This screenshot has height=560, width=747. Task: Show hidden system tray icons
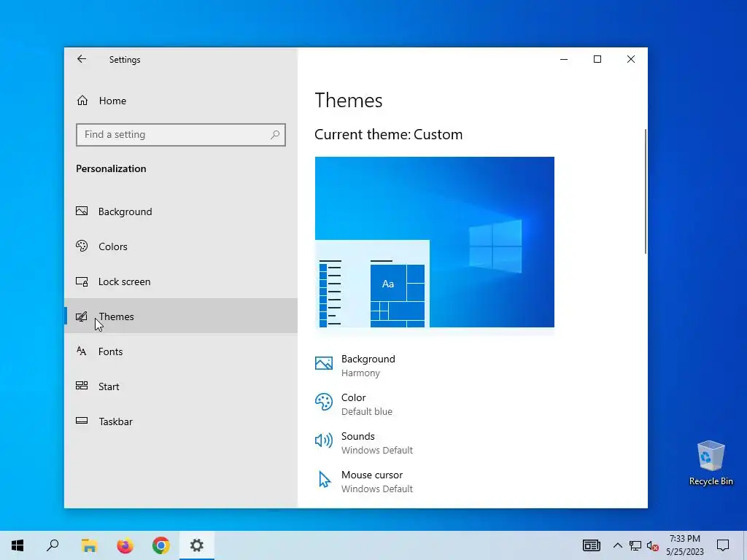point(617,545)
